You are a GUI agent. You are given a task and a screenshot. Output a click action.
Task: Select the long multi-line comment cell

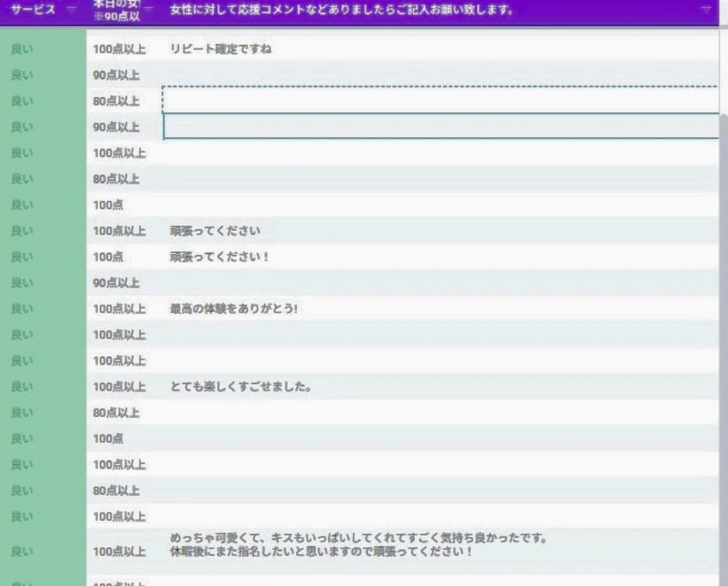click(359, 545)
